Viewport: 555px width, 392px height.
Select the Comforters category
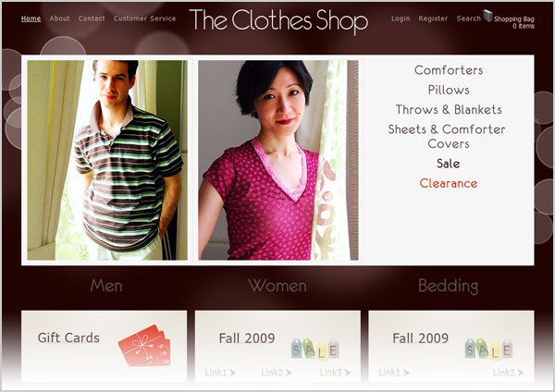[449, 70]
